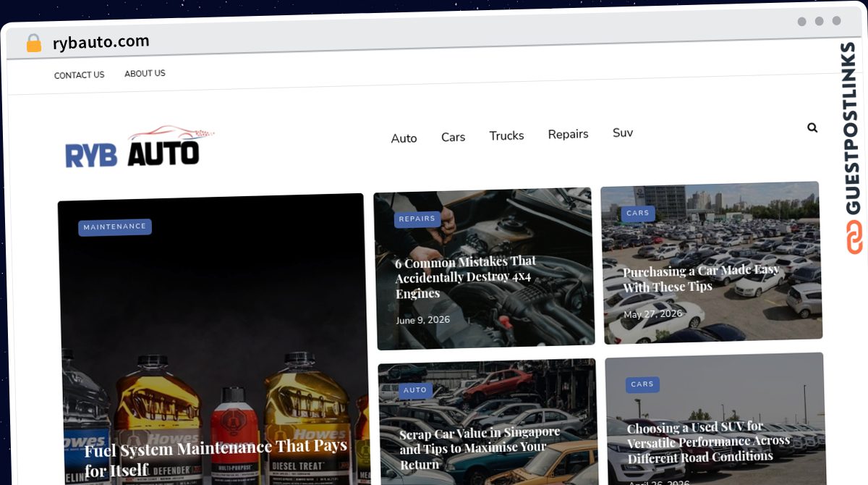The height and width of the screenshot is (485, 868).
Task: Click the padlock icon in address bar
Action: pyautogui.click(x=34, y=43)
